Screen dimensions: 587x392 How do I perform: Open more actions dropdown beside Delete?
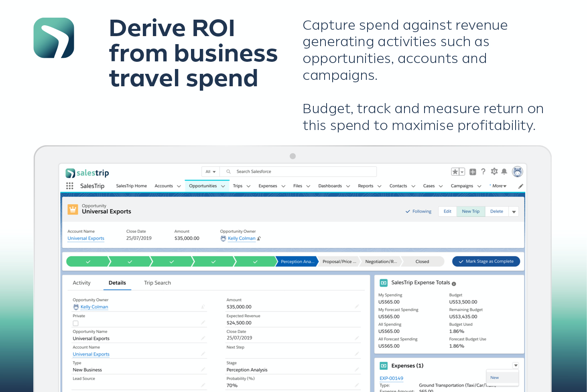[514, 211]
